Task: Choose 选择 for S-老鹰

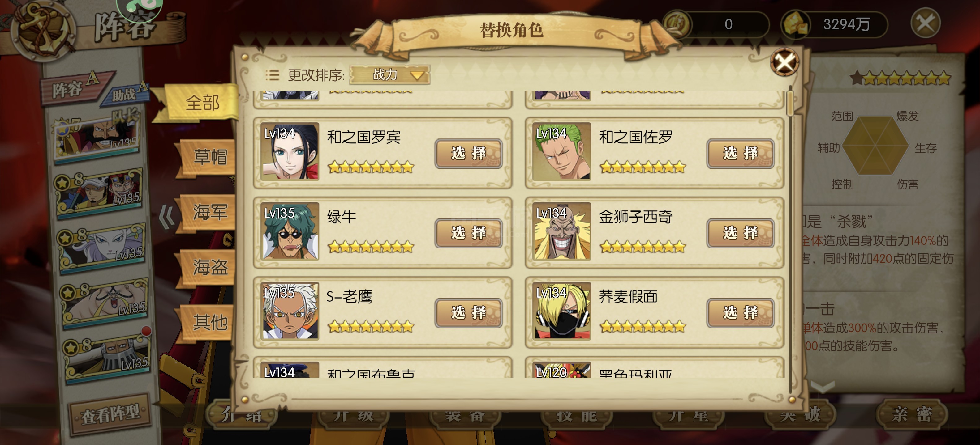Action: click(x=468, y=313)
